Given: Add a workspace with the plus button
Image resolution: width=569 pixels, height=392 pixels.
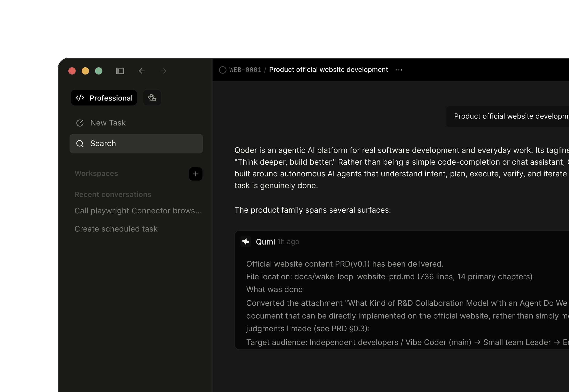Looking at the screenshot, I should coord(196,174).
